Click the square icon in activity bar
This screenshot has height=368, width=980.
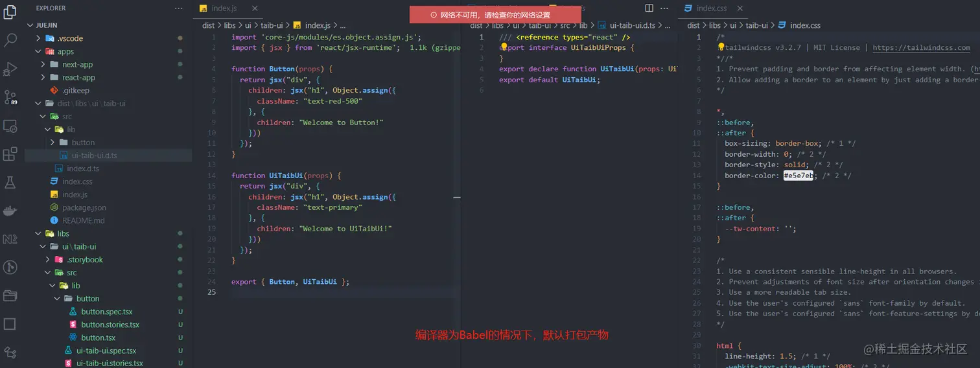(10, 324)
